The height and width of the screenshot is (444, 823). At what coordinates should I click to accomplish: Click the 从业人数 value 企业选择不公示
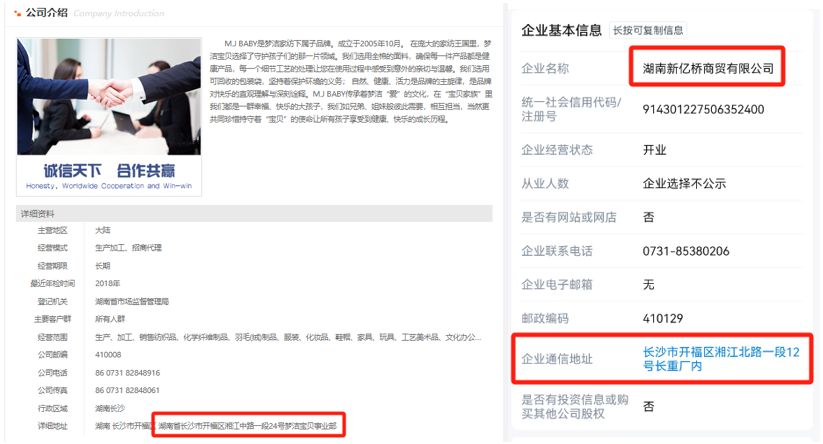tap(684, 184)
